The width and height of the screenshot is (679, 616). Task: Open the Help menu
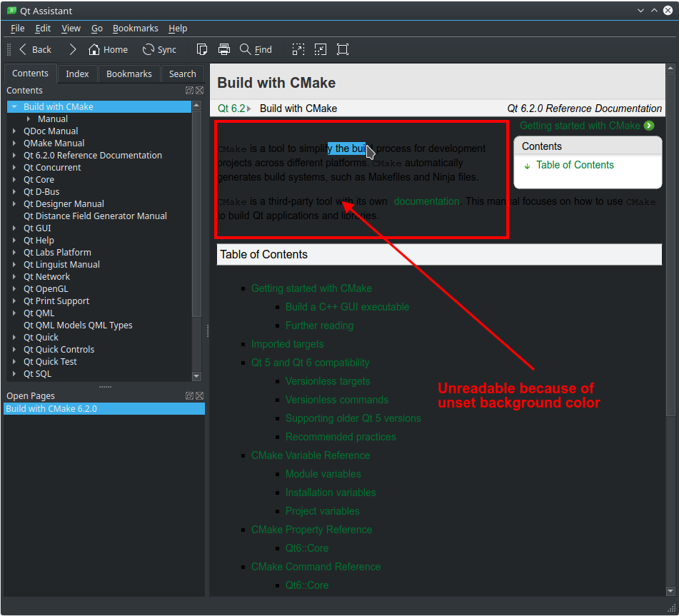[x=178, y=28]
